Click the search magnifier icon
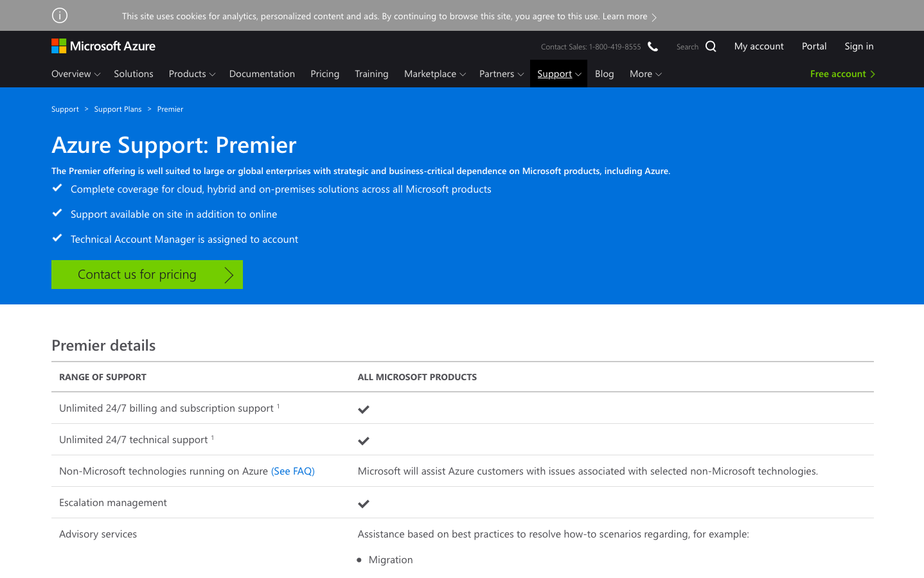Viewport: 924px width, 578px height. (x=711, y=46)
